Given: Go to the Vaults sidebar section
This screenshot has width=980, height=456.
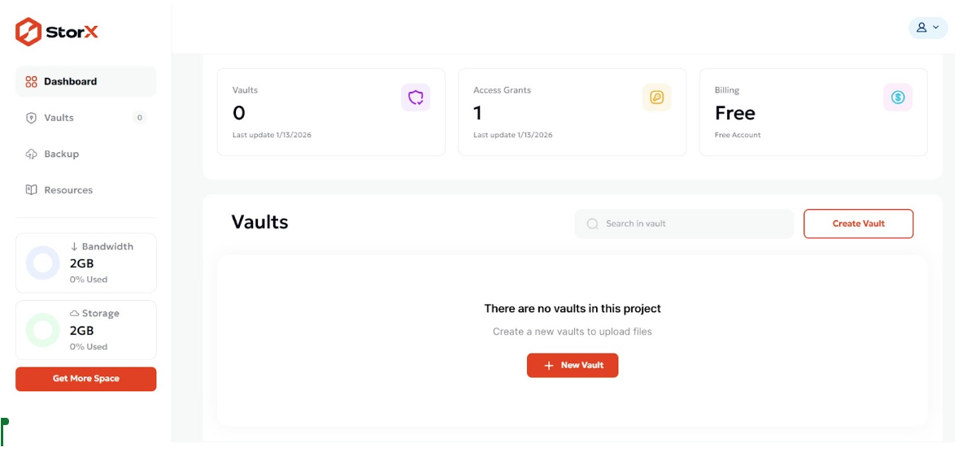Looking at the screenshot, I should pos(59,118).
